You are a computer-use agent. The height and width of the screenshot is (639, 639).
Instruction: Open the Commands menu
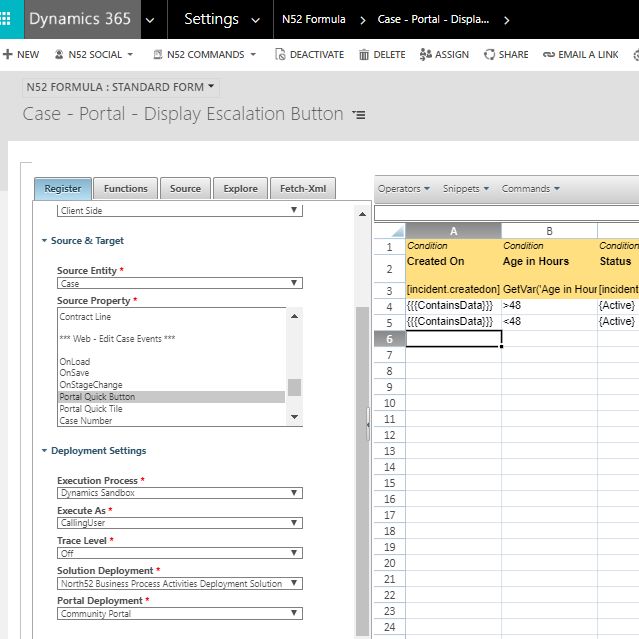tap(530, 189)
